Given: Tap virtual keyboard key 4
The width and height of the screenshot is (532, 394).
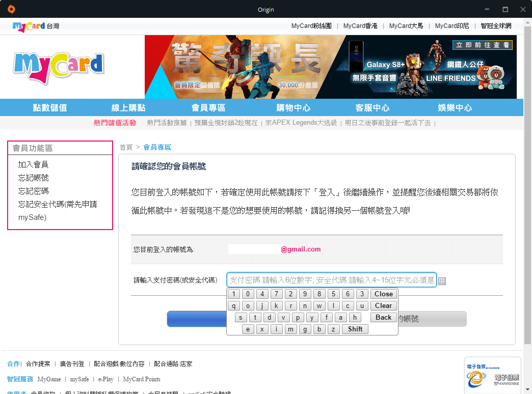Looking at the screenshot, I should point(262,294).
